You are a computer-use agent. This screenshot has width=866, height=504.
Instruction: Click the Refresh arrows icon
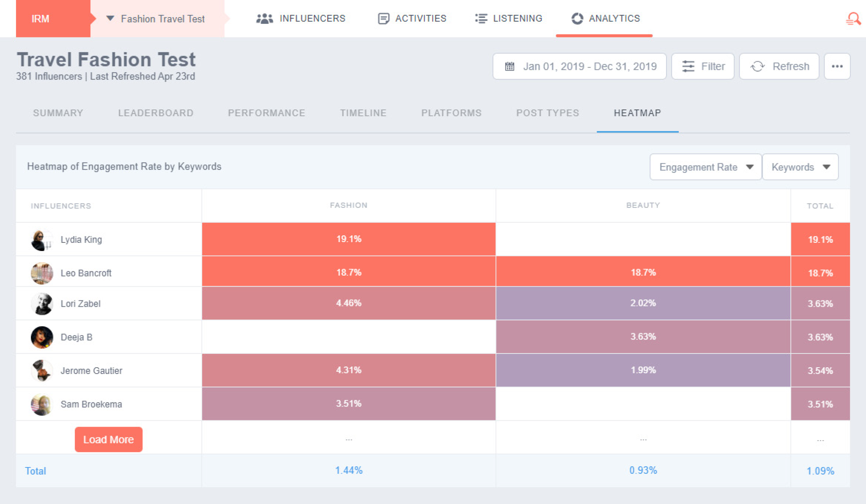pyautogui.click(x=758, y=67)
